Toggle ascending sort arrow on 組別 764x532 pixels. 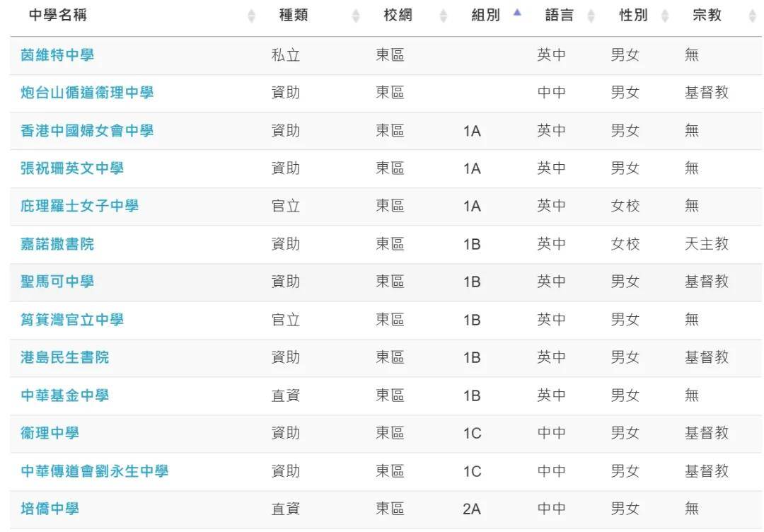coord(517,13)
